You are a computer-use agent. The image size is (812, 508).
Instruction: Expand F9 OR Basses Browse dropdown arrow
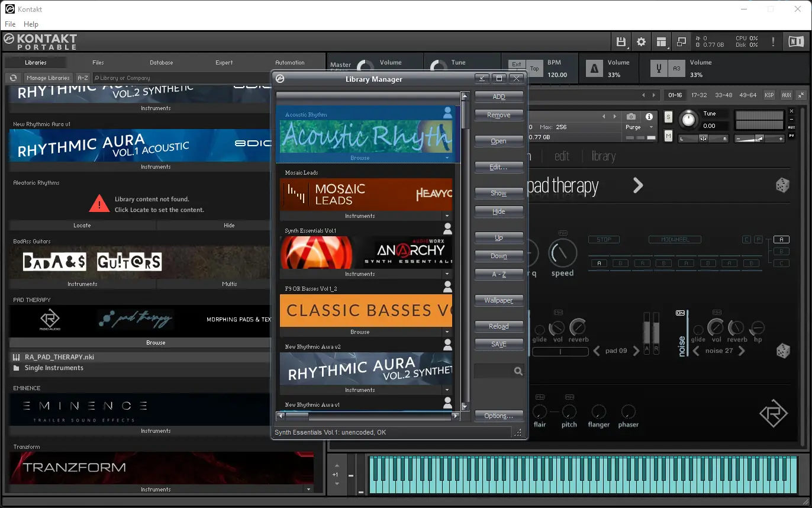[447, 332]
